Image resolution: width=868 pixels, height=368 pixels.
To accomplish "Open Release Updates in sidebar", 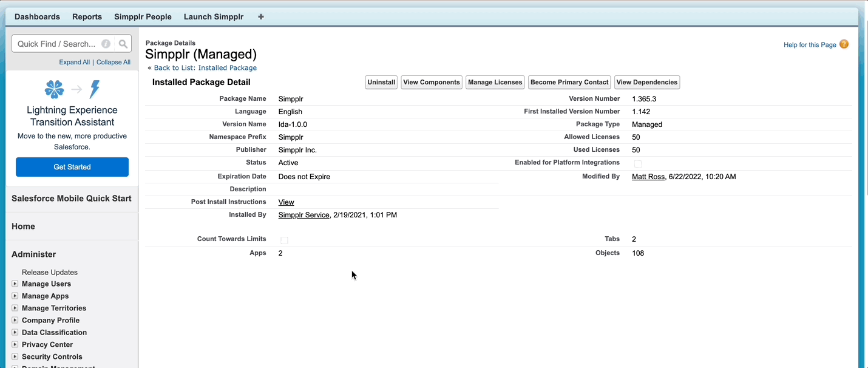I will point(50,272).
